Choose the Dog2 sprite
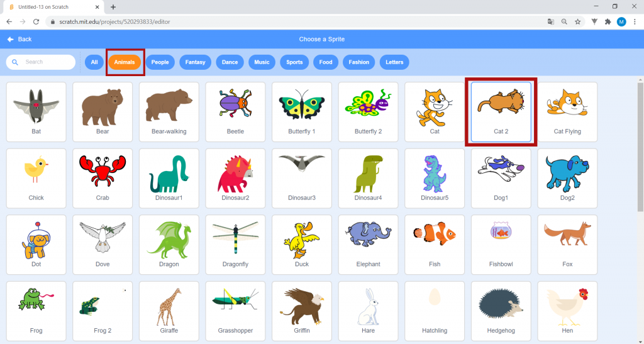 tap(568, 179)
